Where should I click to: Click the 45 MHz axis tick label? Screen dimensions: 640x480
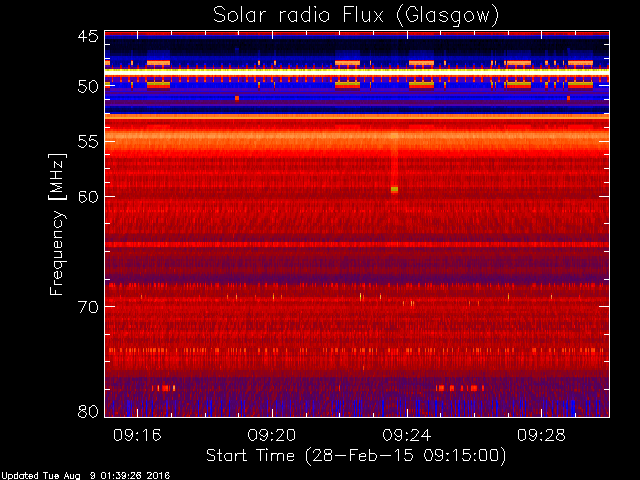[x=88, y=37]
